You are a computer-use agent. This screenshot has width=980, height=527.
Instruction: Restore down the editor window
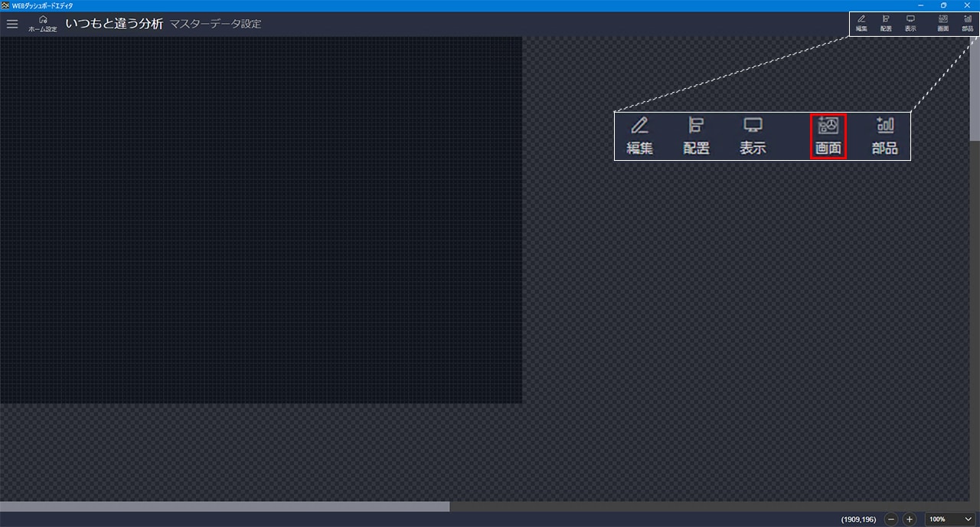[943, 5]
